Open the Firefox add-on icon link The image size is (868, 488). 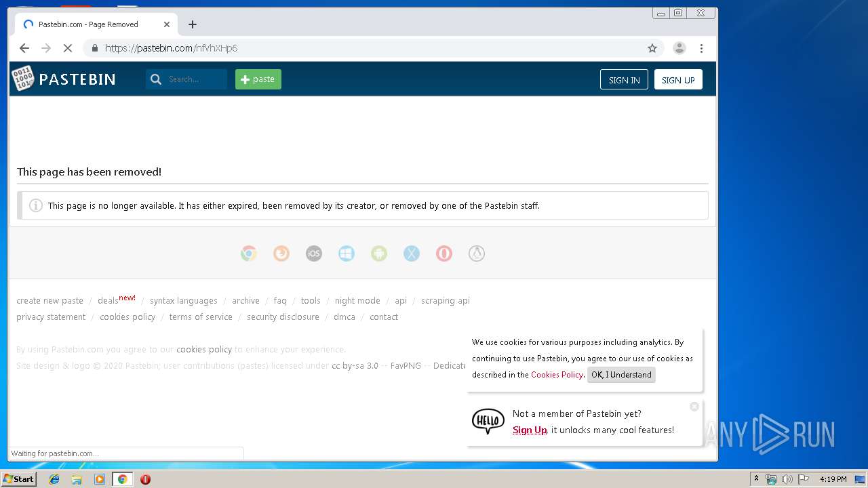pos(281,253)
